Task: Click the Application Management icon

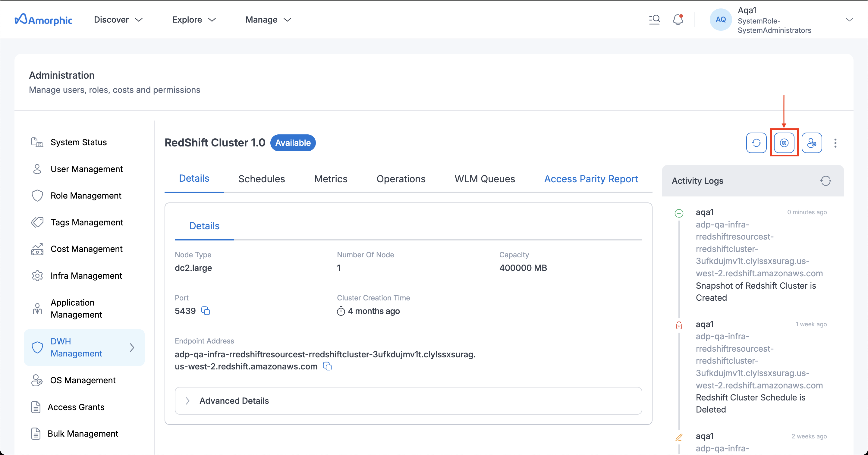Action: coord(37,308)
